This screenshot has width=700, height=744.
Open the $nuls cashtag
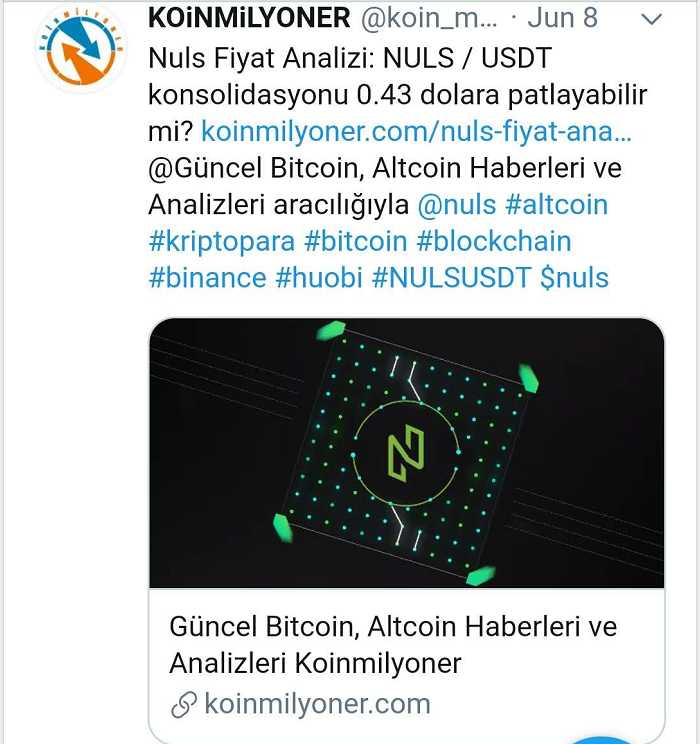574,278
